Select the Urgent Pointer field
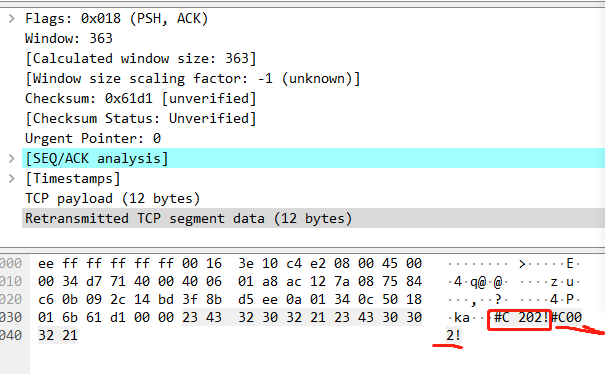The image size is (605, 374). click(x=93, y=139)
